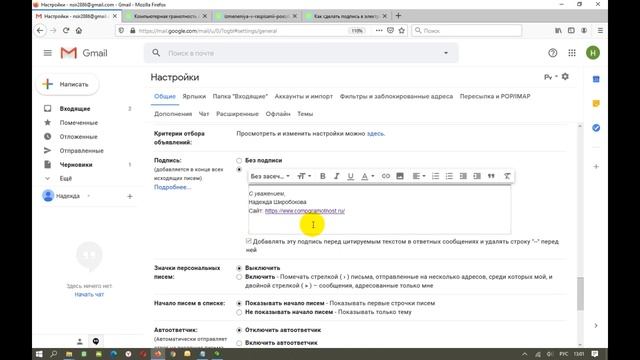Go to Firefox home page
The image size is (640, 360).
(x=79, y=31)
